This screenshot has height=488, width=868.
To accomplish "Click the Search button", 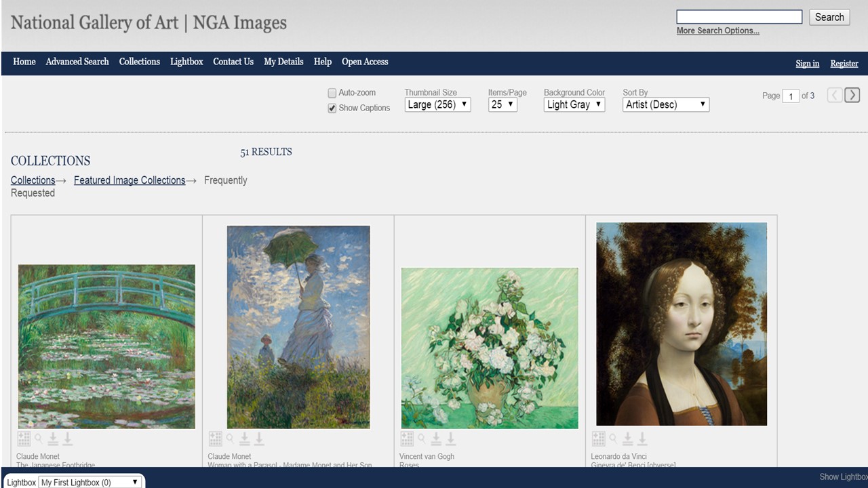I will (829, 17).
